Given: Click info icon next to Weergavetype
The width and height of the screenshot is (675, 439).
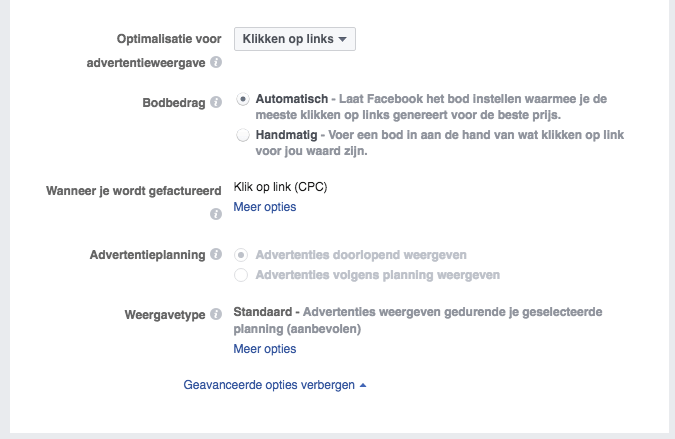Looking at the screenshot, I should (x=216, y=314).
